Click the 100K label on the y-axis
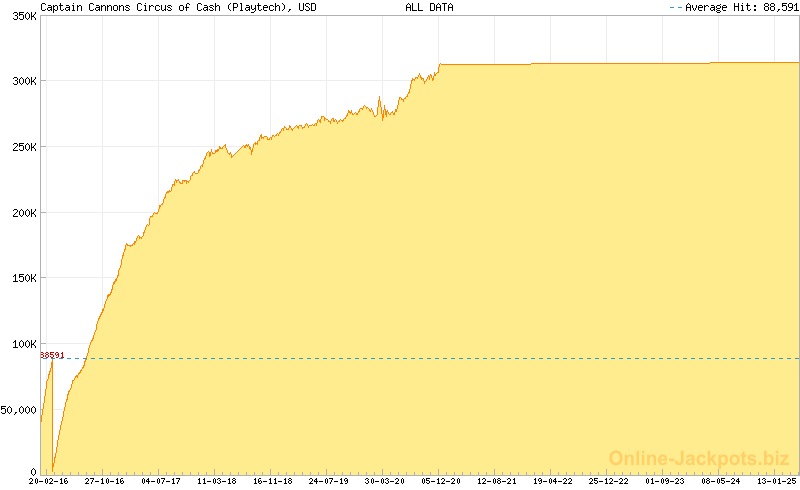800x490 pixels. (20, 343)
